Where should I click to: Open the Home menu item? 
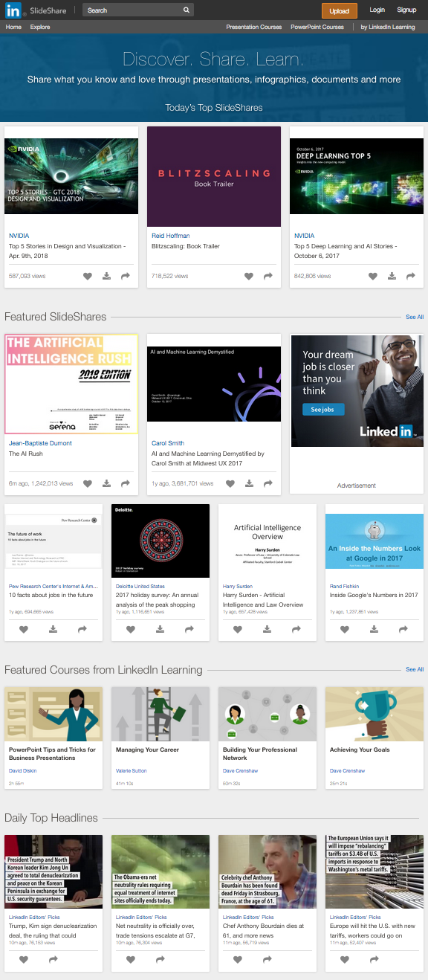[x=13, y=27]
